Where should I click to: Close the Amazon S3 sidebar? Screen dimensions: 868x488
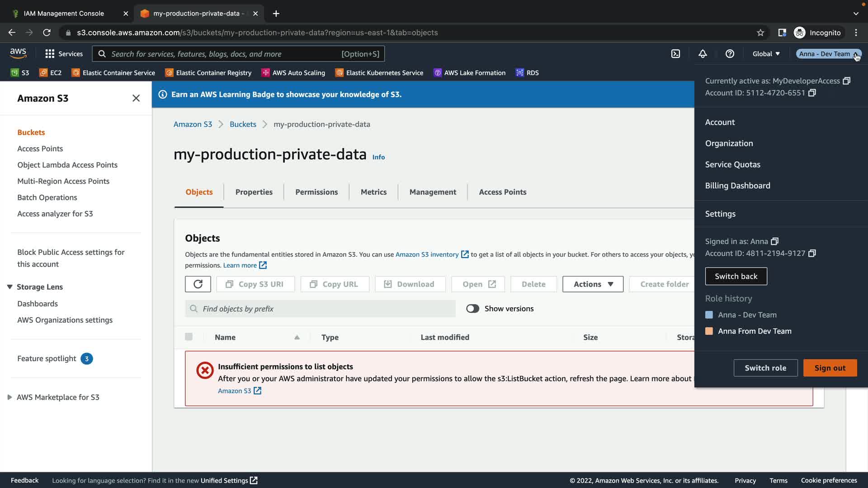pos(136,98)
